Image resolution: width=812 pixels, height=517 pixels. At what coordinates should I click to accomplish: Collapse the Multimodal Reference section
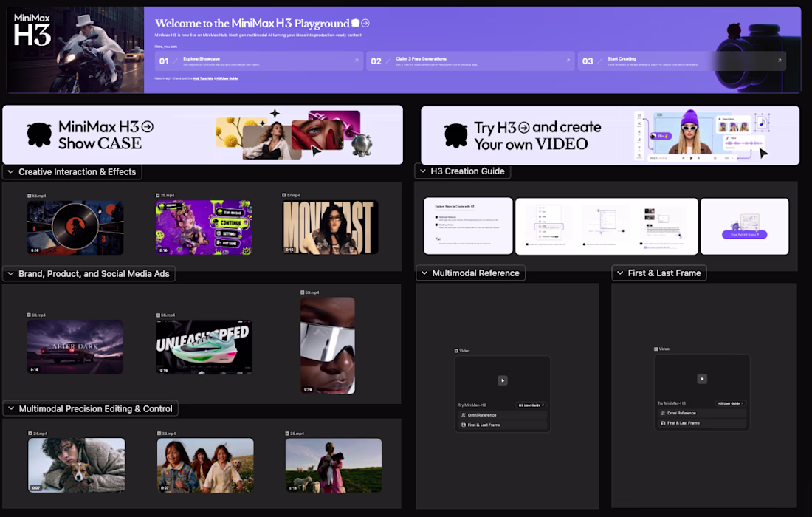tap(424, 273)
